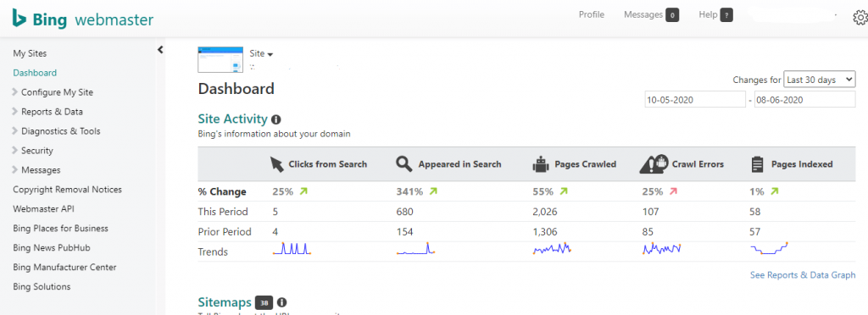Open the Site selector dropdown
This screenshot has width=868, height=315.
pyautogui.click(x=261, y=53)
